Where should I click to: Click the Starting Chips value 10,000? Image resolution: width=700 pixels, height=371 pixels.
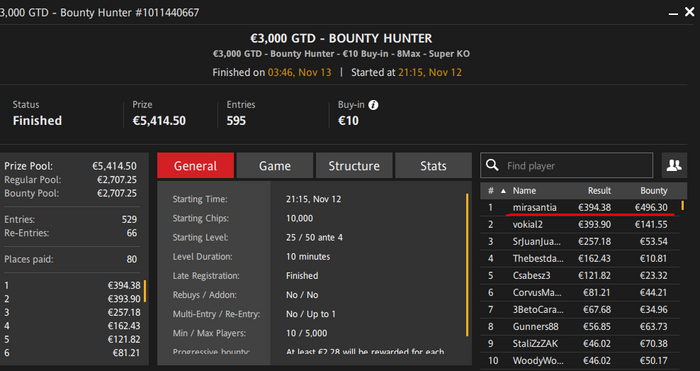(300, 218)
